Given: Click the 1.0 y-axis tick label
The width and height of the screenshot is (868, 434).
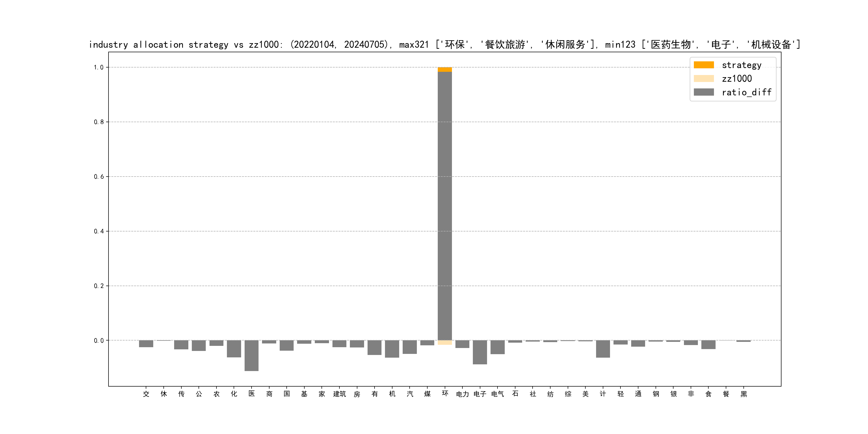Looking at the screenshot, I should point(98,68).
